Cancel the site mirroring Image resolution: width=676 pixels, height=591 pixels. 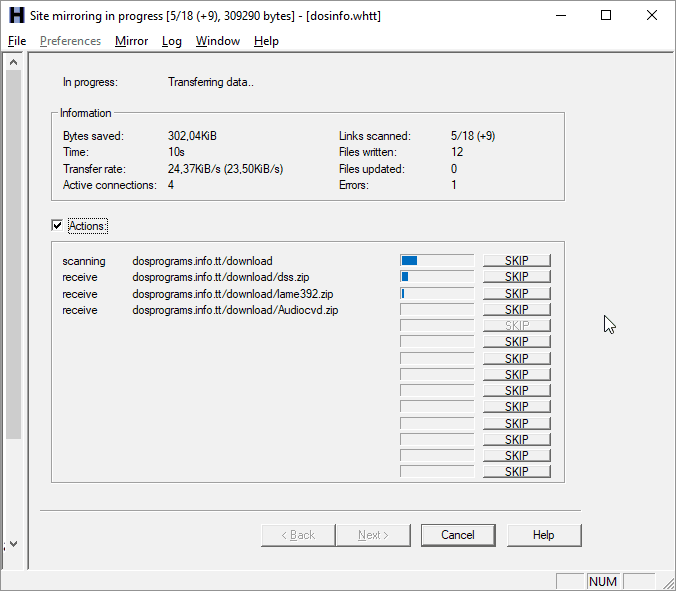tap(457, 535)
